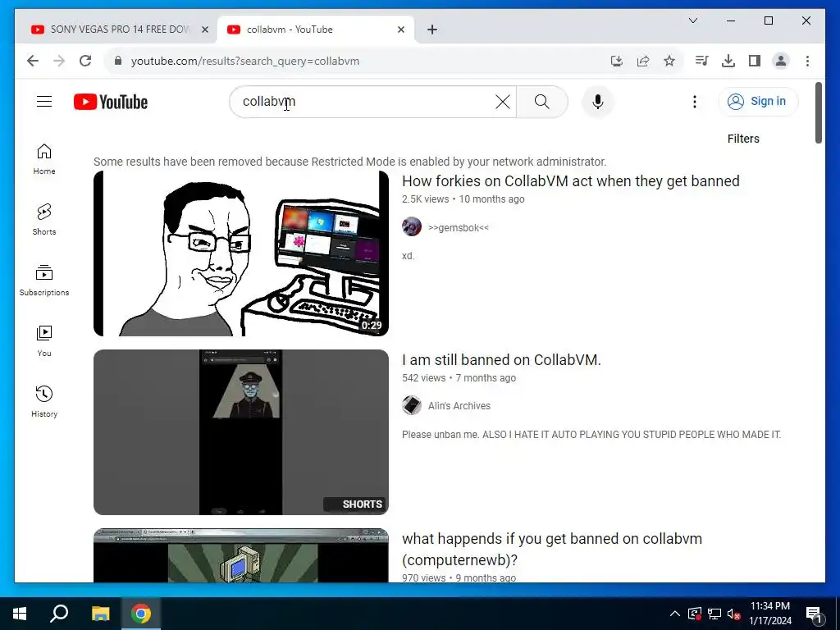Viewport: 840px width, 630px height.
Task: Open the YouTube hamburger guide menu
Action: [44, 101]
